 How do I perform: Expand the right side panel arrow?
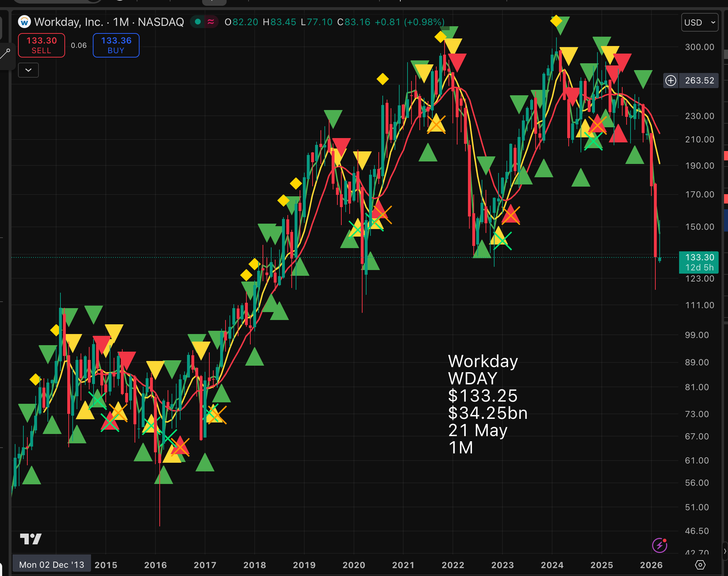click(x=724, y=551)
